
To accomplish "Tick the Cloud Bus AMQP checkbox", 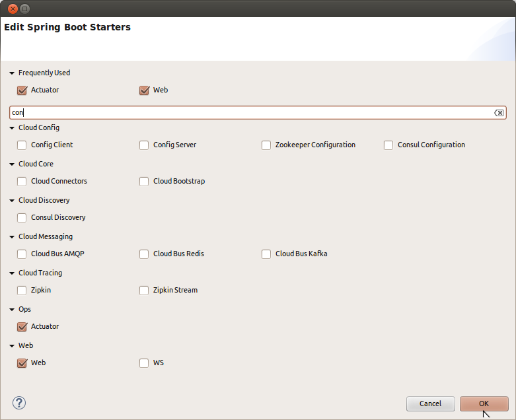I will click(x=22, y=254).
